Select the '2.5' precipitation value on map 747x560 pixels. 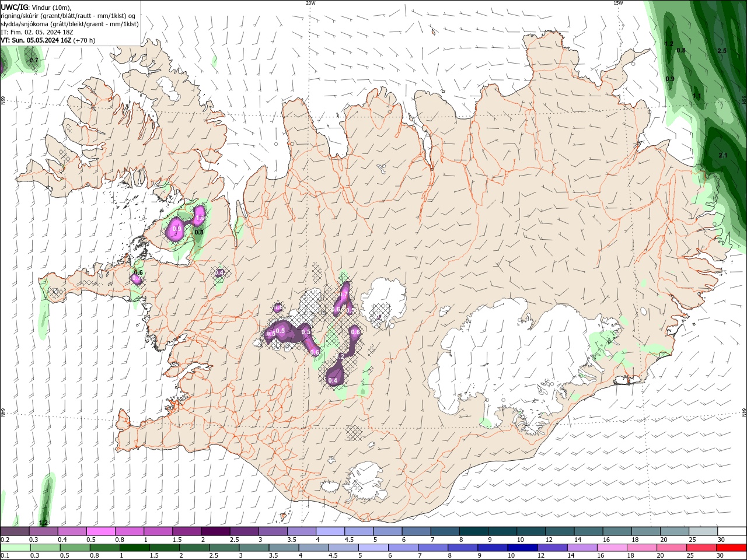(x=722, y=51)
